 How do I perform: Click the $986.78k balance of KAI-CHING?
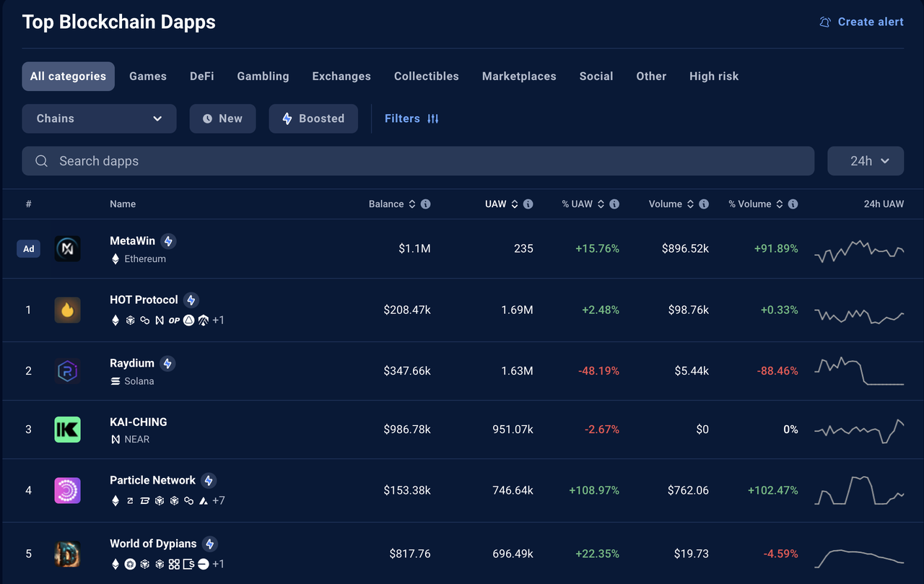pos(407,430)
